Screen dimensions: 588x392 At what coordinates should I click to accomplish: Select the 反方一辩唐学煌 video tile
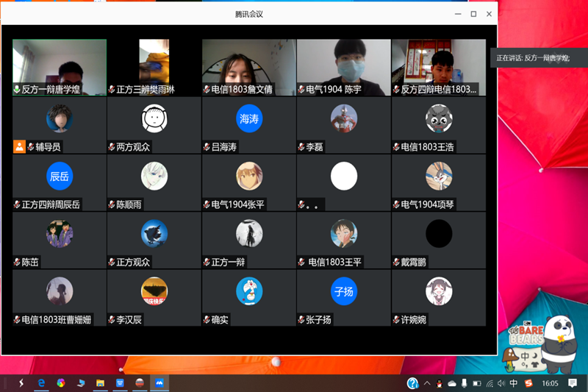tap(60, 67)
